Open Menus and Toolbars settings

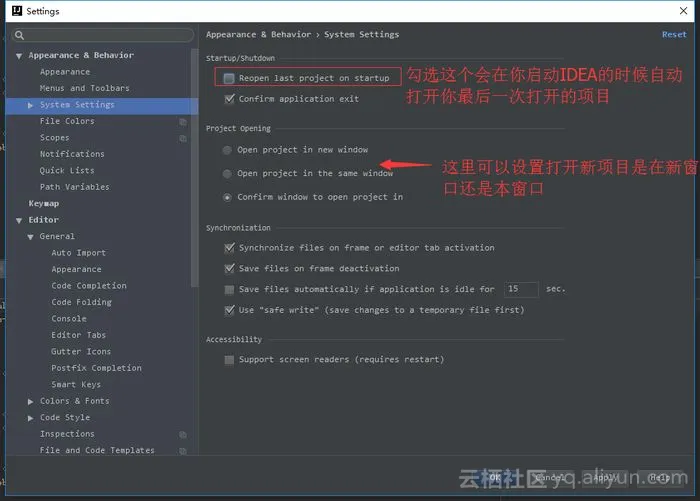(84, 88)
